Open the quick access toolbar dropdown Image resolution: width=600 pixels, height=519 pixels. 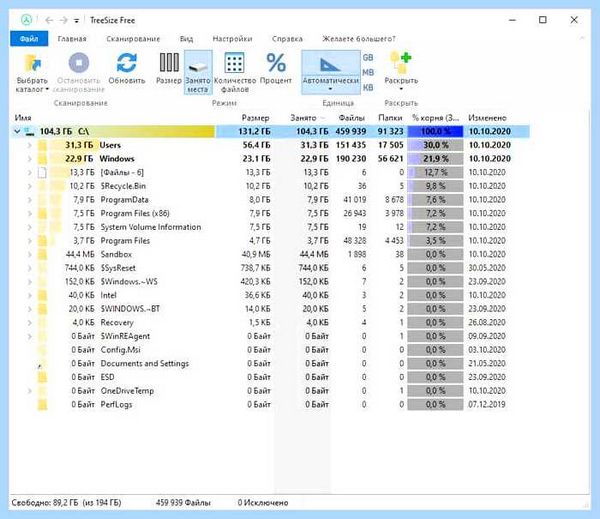77,21
